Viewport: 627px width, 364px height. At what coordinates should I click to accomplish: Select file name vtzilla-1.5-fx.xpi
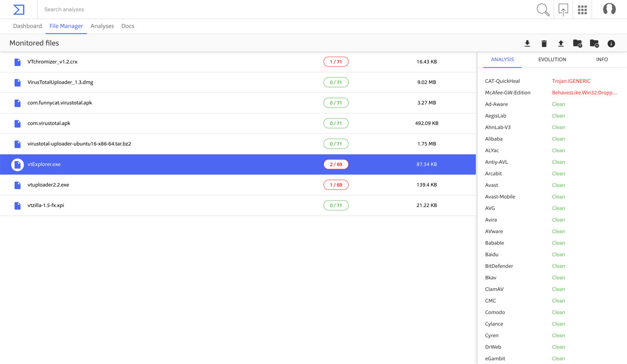[46, 205]
